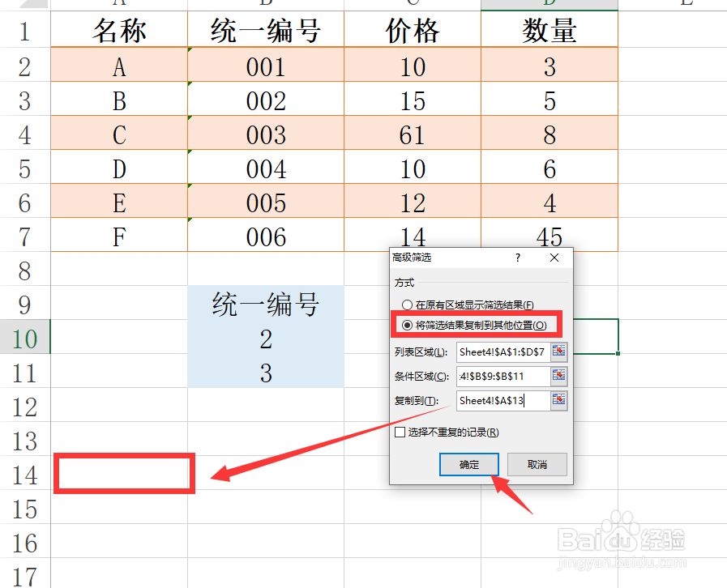Select row header 6

[x=24, y=202]
